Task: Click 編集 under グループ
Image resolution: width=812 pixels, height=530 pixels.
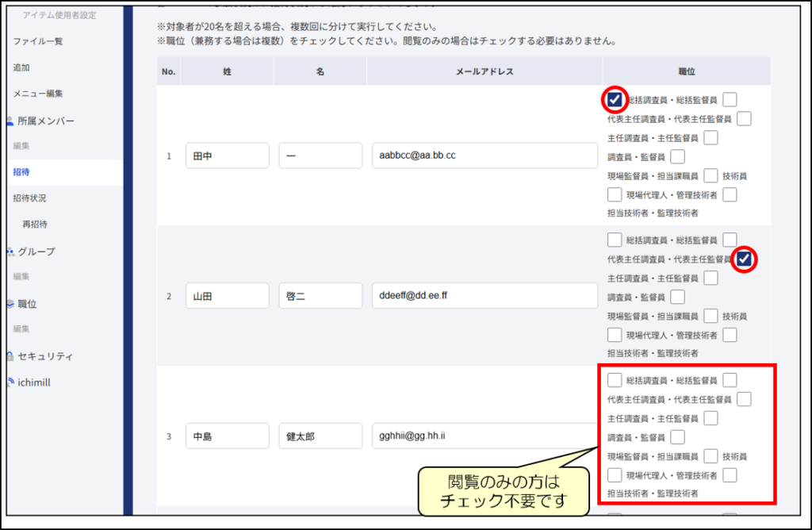Action: coord(21,277)
